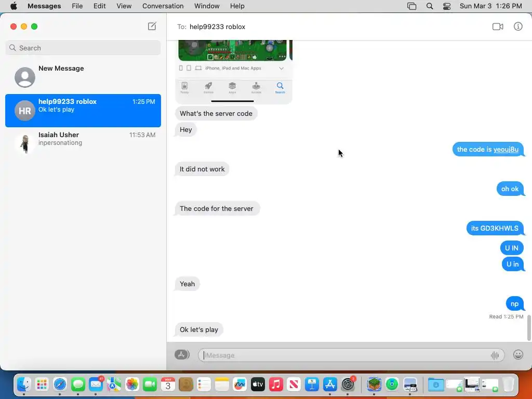Open Find My from the dock
Image resolution: width=532 pixels, height=399 pixels.
[392, 384]
